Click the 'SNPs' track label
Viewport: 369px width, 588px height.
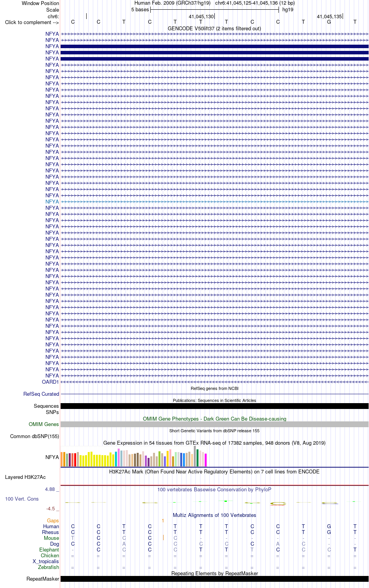click(52, 412)
